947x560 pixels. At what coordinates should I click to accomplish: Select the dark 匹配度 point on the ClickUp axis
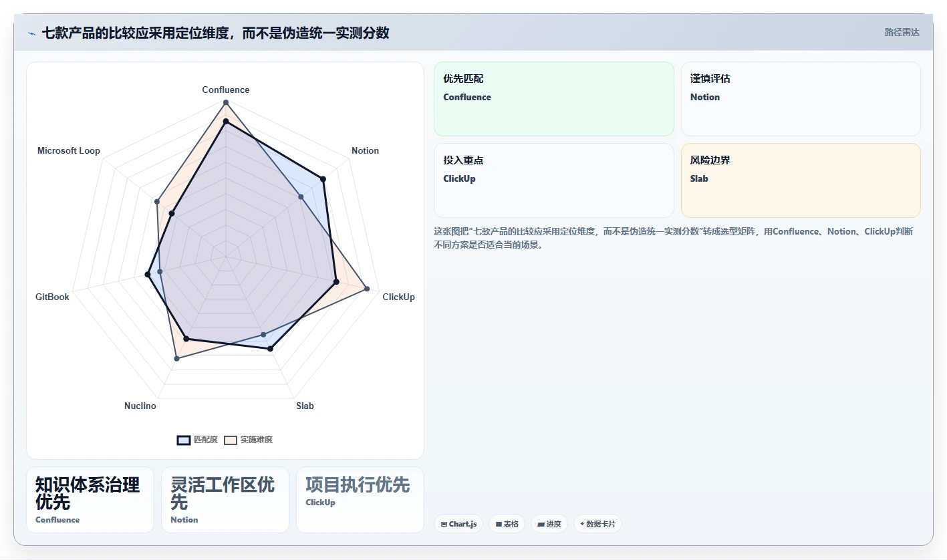(336, 282)
